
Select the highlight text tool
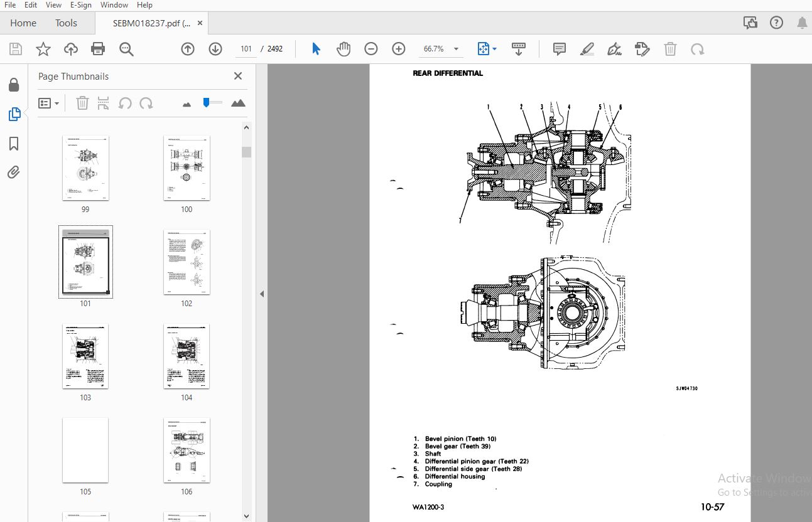587,49
